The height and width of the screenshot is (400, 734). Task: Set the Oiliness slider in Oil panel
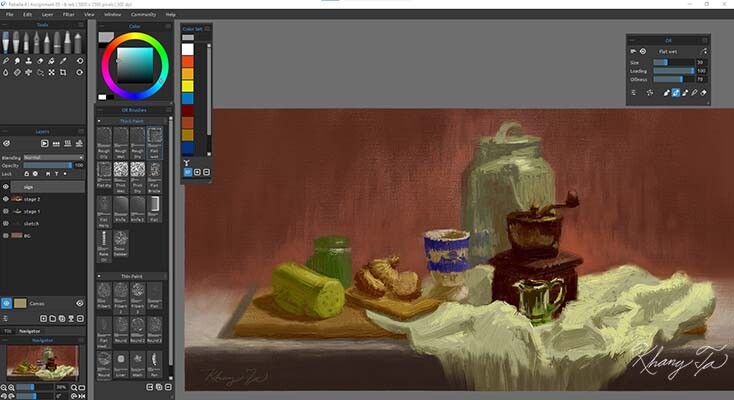[x=674, y=80]
